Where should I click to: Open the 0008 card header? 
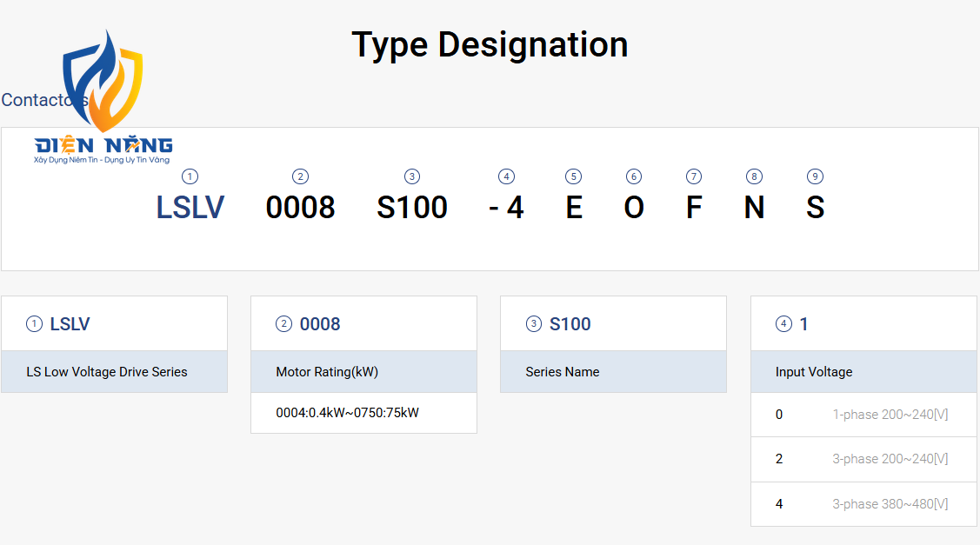click(363, 323)
